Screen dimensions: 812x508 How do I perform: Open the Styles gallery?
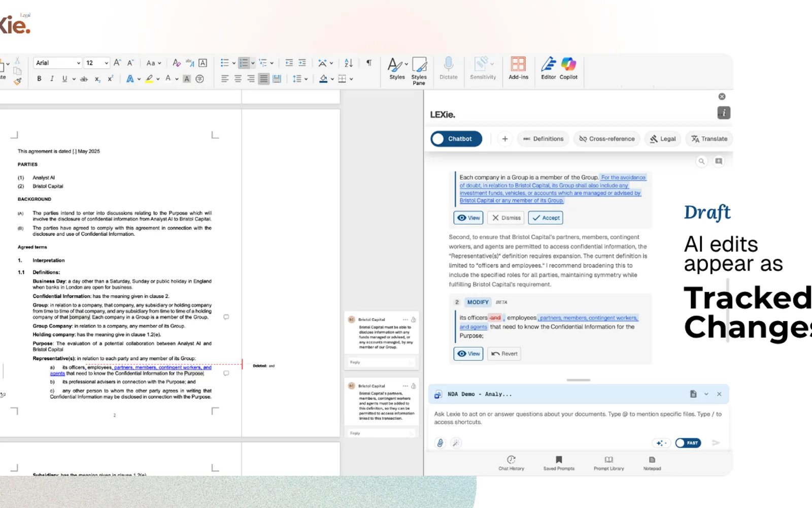397,69
